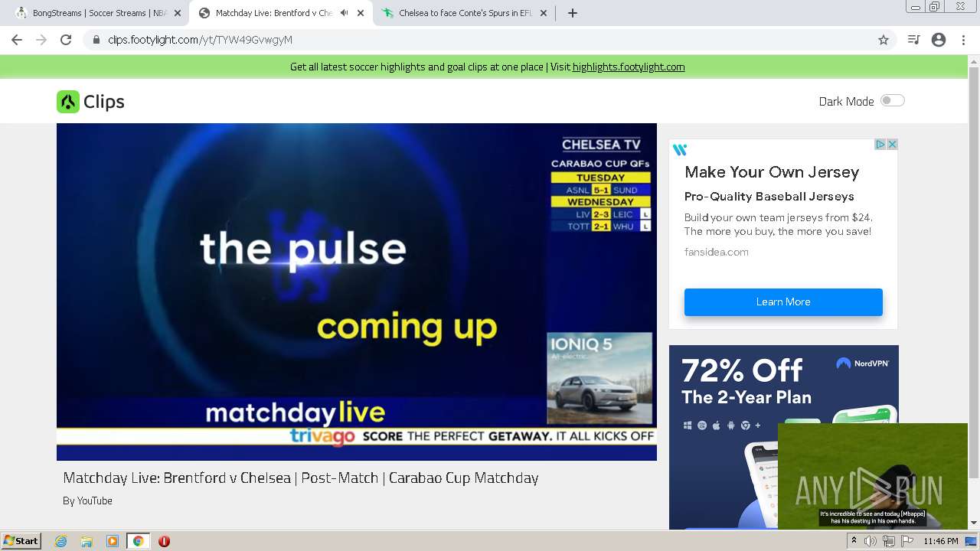Go forward to the next page
The height and width of the screenshot is (551, 980).
coord(41,40)
